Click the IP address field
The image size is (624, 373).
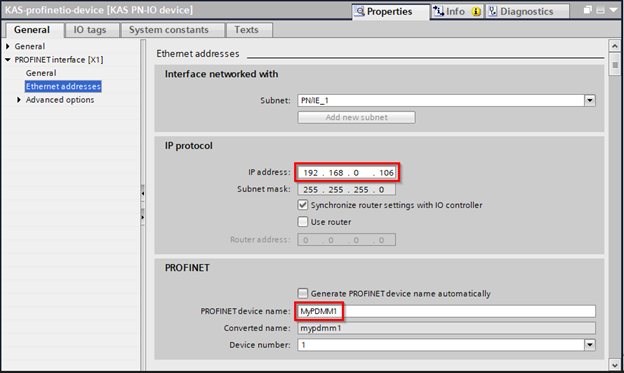click(347, 173)
